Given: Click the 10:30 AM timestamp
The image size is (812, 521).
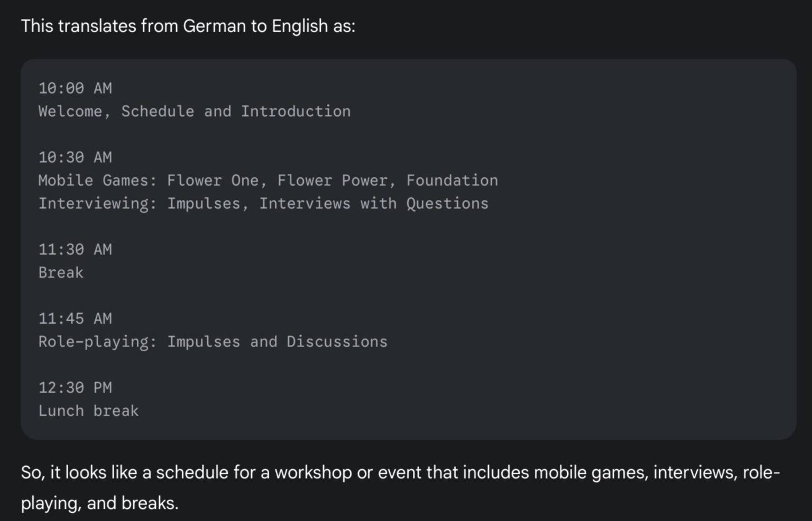Looking at the screenshot, I should (75, 158).
